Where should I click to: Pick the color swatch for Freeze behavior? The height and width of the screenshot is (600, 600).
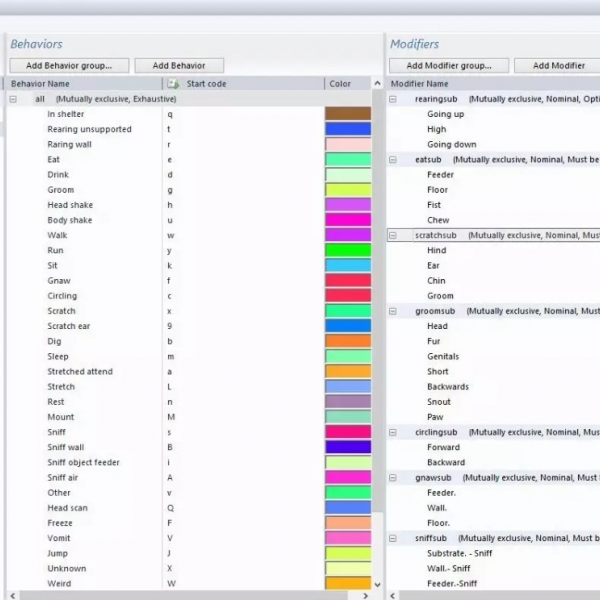(x=347, y=523)
